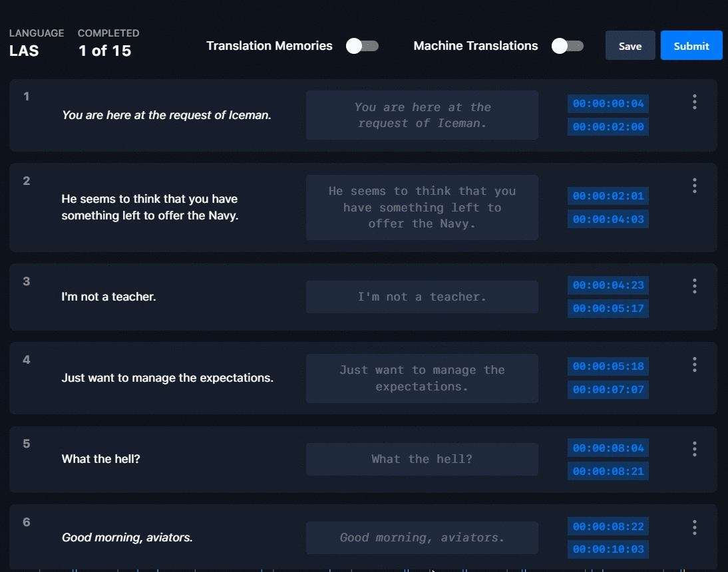Open more options for subtitle row 1
728x572 pixels.
point(695,102)
